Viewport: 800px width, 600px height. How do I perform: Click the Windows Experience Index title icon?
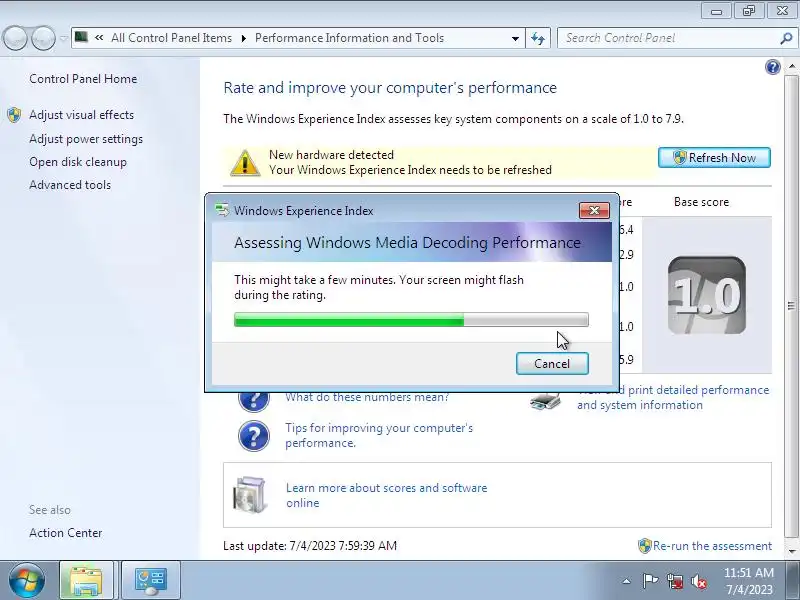(x=222, y=210)
